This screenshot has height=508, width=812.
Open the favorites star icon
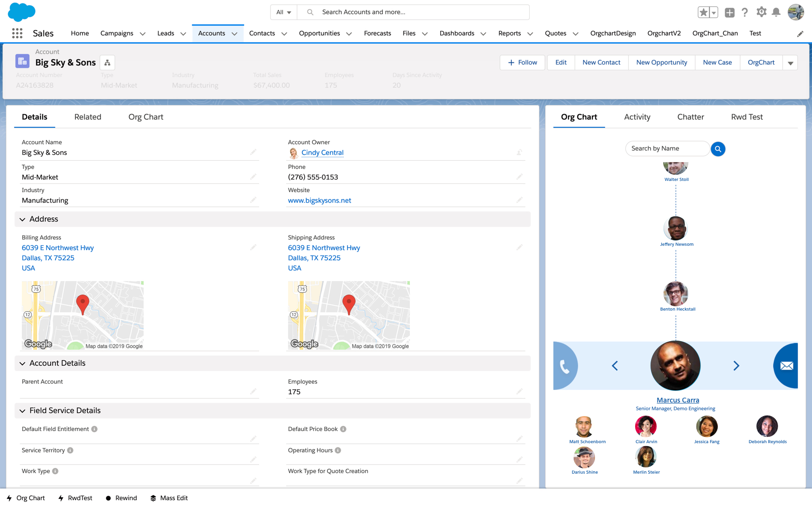point(704,13)
